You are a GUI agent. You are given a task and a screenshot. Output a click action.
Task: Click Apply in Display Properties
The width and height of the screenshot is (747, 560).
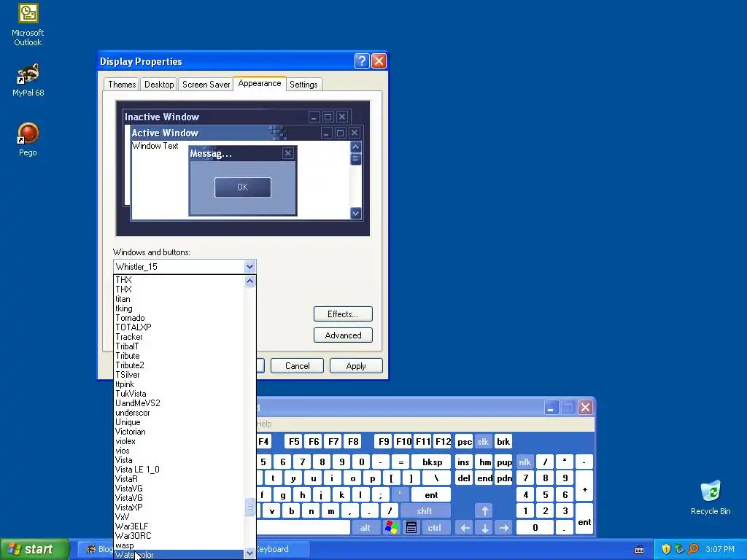pyautogui.click(x=356, y=366)
